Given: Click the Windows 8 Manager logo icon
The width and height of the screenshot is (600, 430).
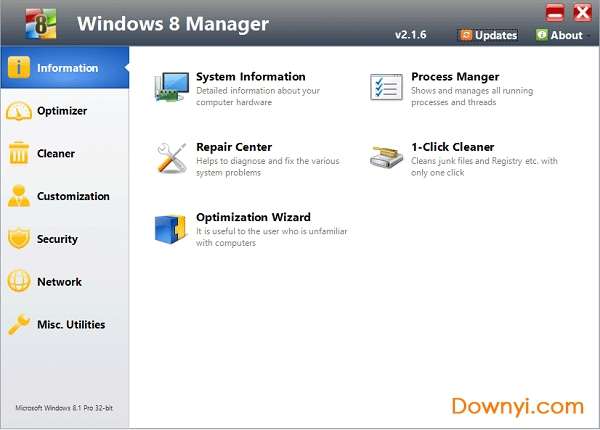Looking at the screenshot, I should [x=41, y=24].
